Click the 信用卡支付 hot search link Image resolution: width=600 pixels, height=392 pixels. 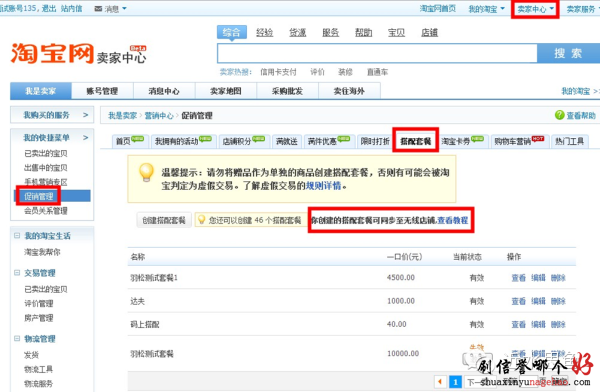(278, 72)
